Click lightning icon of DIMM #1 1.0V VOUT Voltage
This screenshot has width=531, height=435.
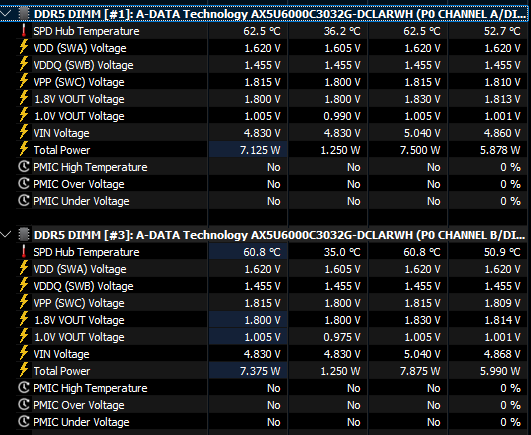[x=24, y=115]
